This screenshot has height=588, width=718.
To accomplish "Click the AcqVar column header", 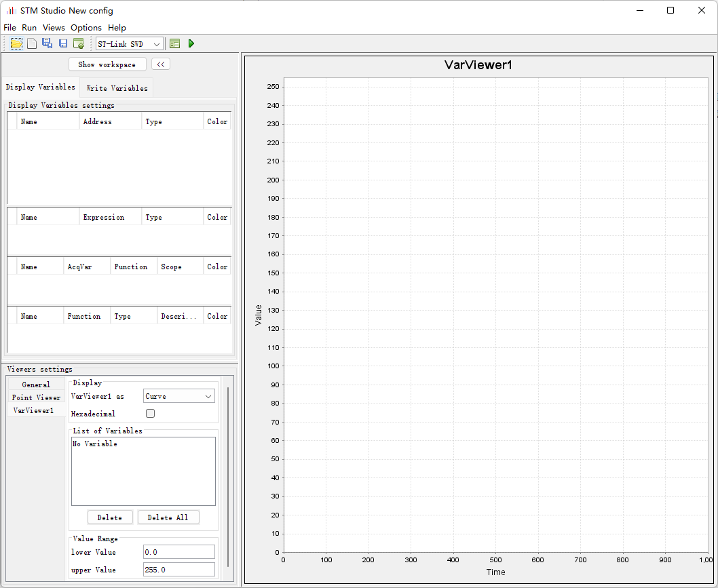I will [87, 267].
